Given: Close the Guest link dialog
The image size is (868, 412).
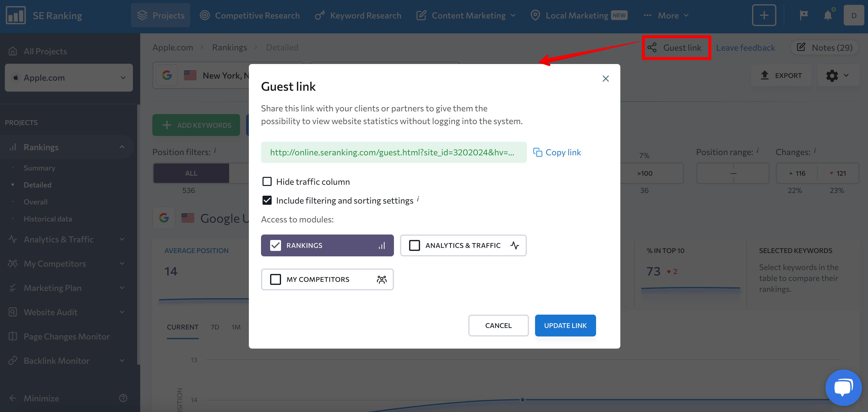Looking at the screenshot, I should pos(605,79).
